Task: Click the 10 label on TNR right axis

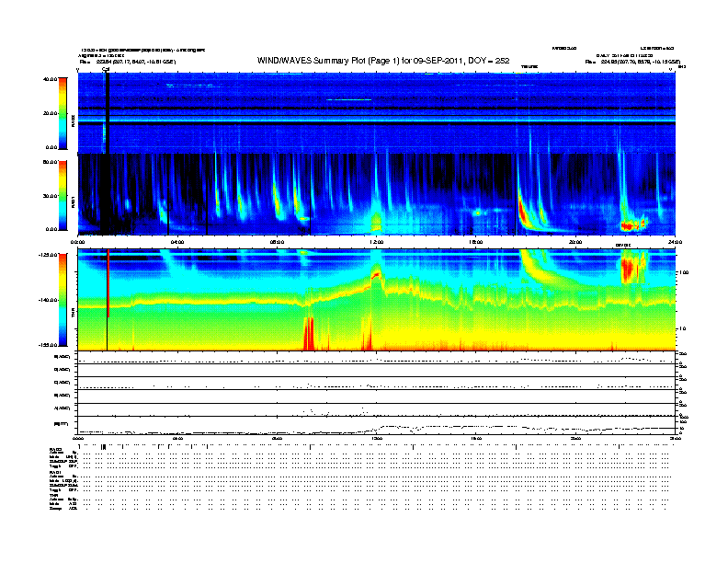Action: click(681, 329)
